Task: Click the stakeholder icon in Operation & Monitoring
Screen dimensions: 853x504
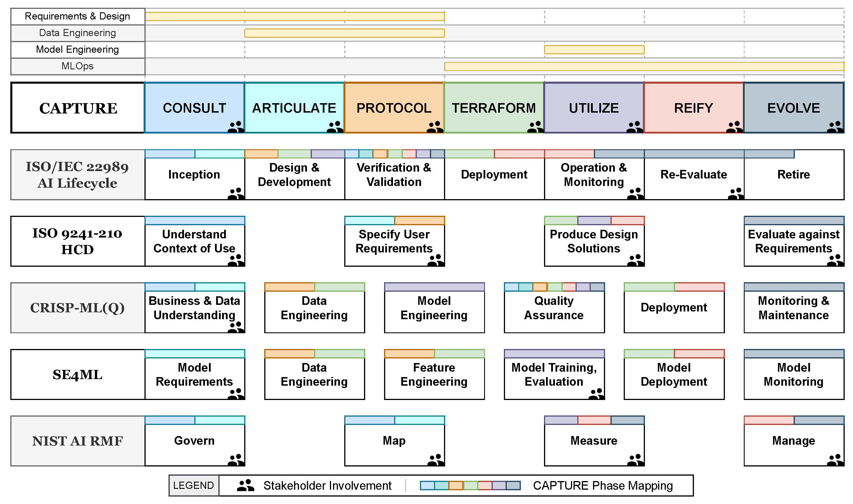Action: point(635,194)
